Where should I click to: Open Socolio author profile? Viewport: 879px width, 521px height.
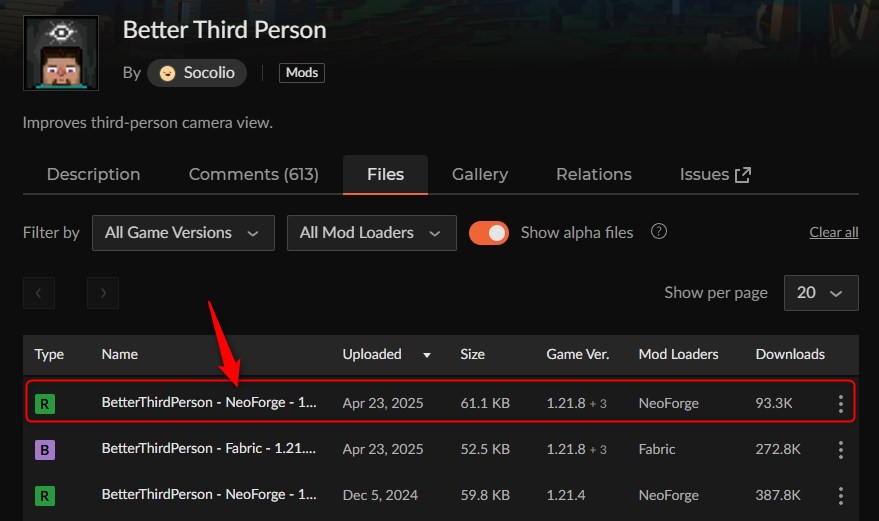click(x=197, y=73)
